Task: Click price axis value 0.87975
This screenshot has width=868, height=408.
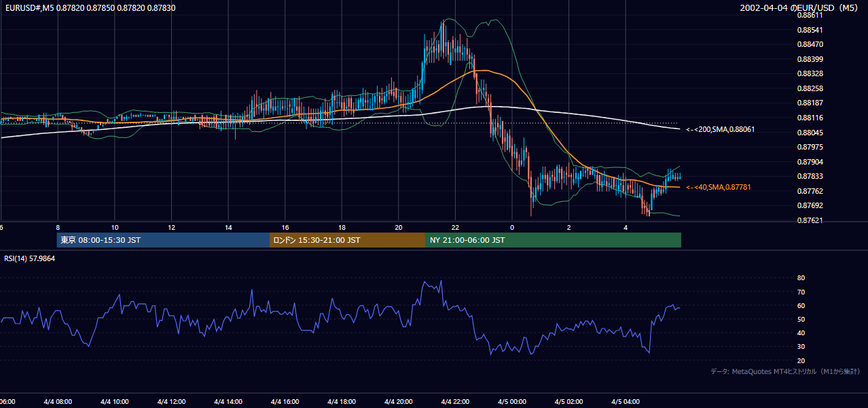Action: click(810, 147)
